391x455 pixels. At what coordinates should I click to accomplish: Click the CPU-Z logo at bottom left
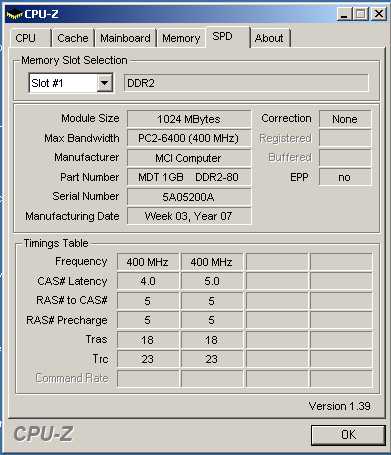pos(43,434)
